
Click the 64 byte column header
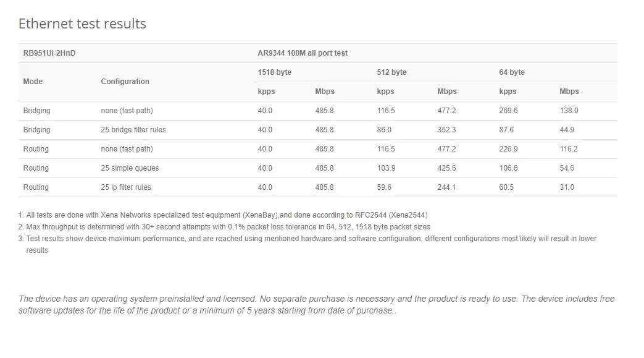point(512,72)
